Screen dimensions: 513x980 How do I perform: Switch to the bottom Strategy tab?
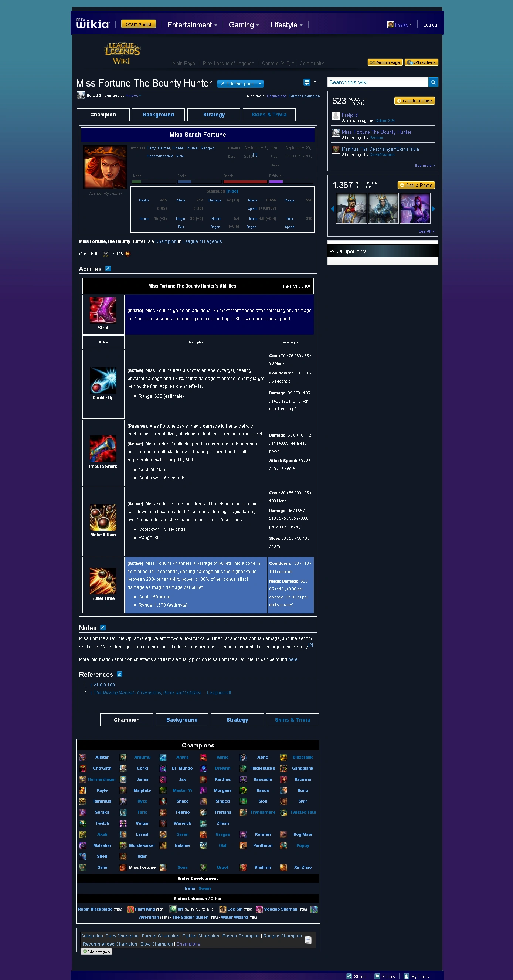point(237,720)
